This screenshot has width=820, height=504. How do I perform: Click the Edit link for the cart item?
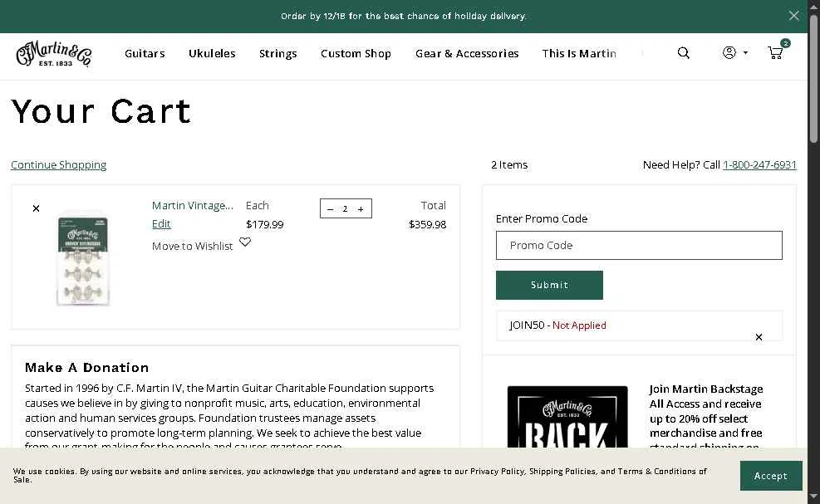click(161, 223)
